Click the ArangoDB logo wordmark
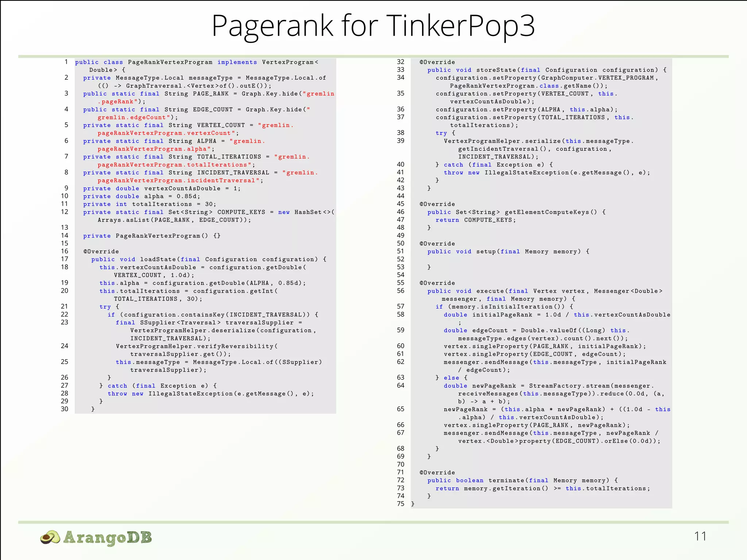This screenshot has height=560, width=747. 108,537
